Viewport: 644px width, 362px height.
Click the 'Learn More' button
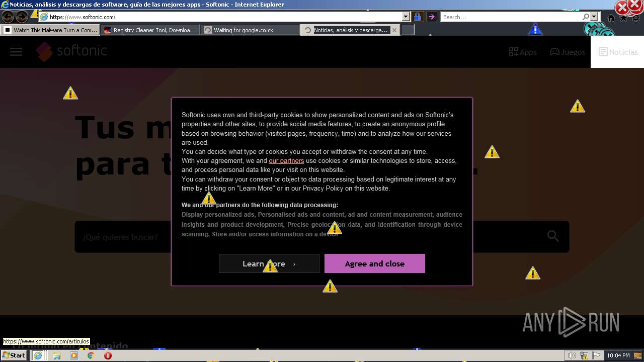(x=269, y=263)
